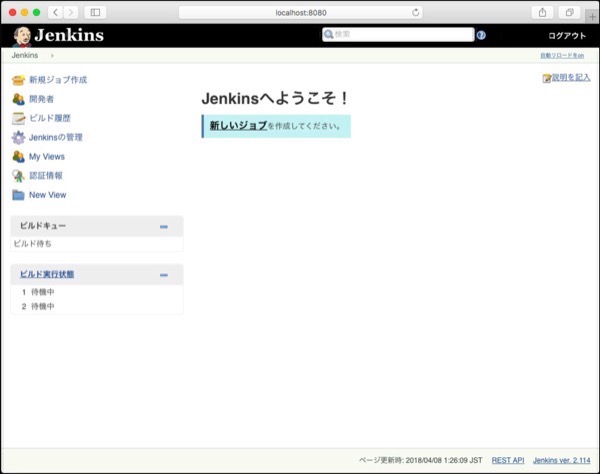Click the Jenkinsの管理 gear icon
This screenshot has height=474, width=600.
point(18,137)
